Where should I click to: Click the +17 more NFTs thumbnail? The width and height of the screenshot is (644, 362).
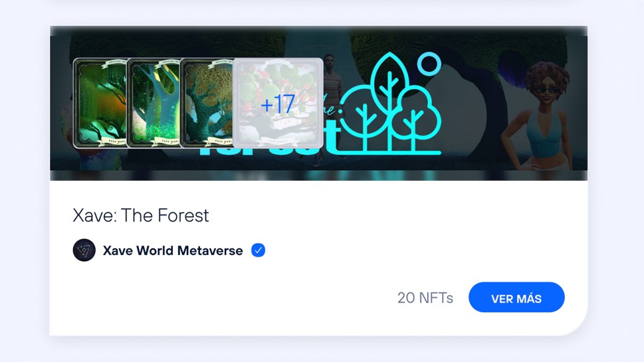coord(278,103)
